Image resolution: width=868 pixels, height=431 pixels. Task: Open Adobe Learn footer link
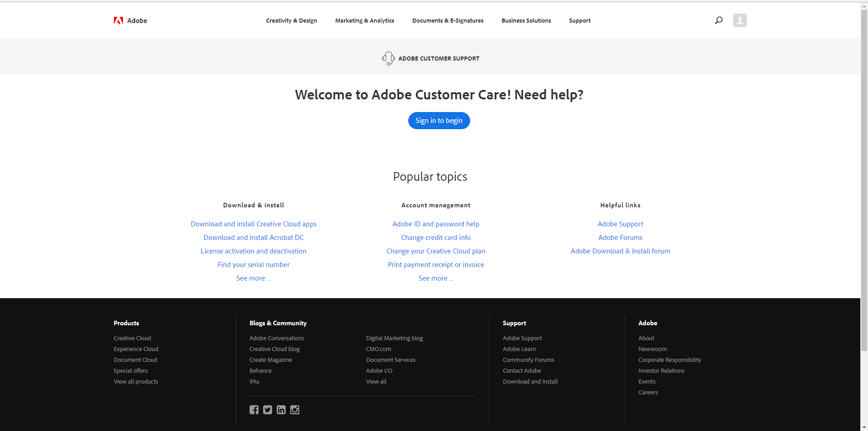click(x=519, y=349)
